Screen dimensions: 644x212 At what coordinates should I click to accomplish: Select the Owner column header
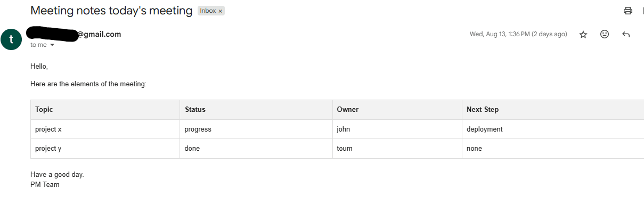point(397,110)
